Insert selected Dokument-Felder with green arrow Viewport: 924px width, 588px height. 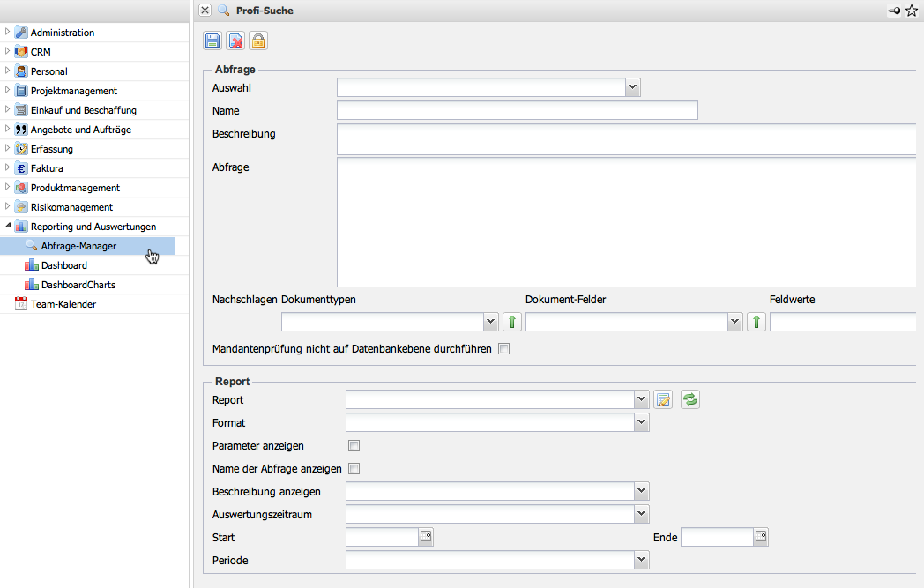click(756, 322)
